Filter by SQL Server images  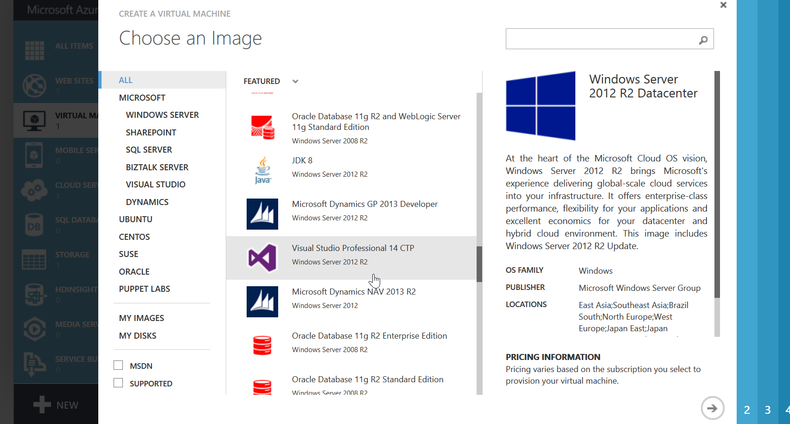(149, 150)
